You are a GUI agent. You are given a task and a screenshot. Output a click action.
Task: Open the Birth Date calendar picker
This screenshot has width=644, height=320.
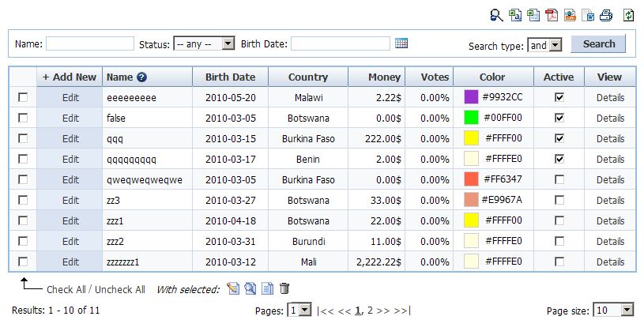(401, 43)
